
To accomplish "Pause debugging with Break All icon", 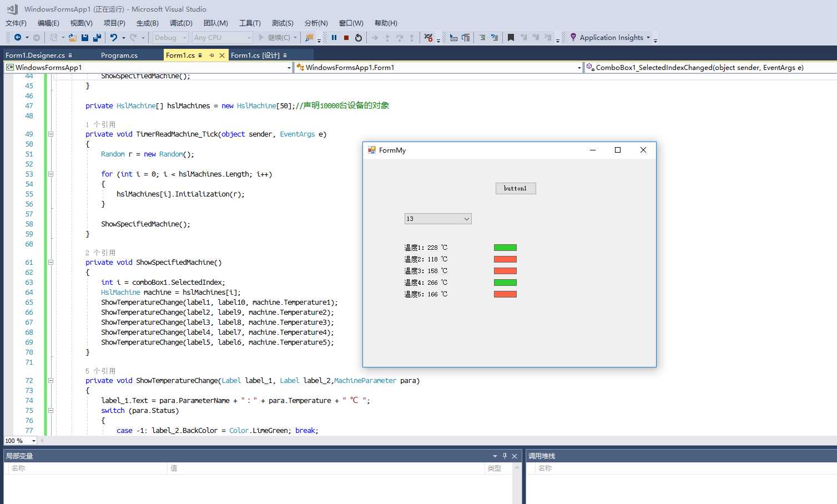I will point(334,38).
